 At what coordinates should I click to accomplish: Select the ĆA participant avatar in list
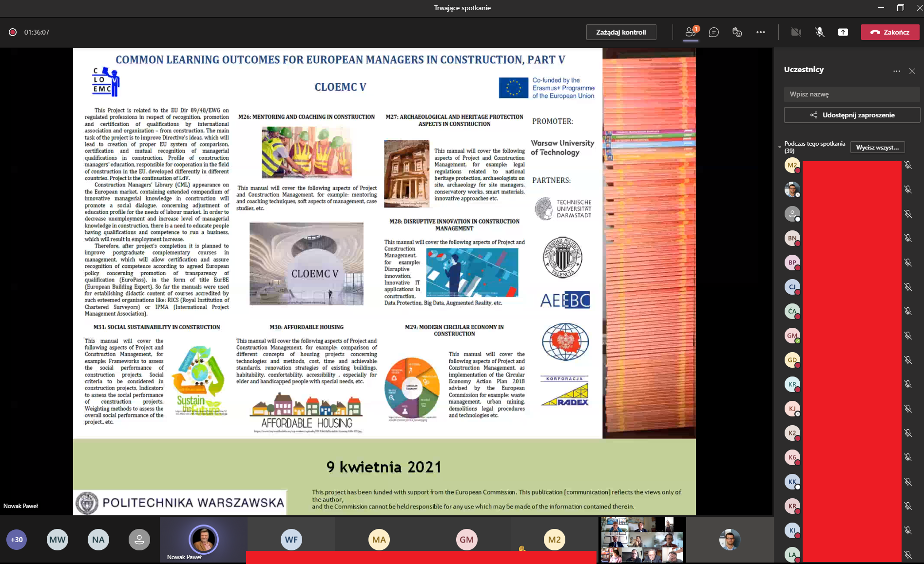coord(792,311)
